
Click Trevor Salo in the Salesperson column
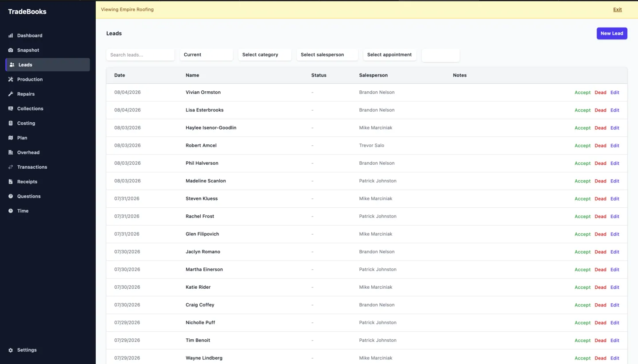(372, 145)
